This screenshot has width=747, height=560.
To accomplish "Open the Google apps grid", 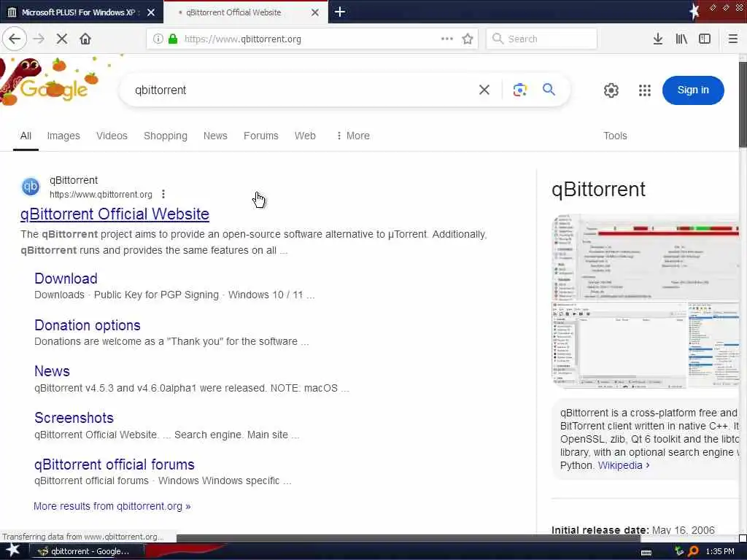I will pyautogui.click(x=645, y=90).
